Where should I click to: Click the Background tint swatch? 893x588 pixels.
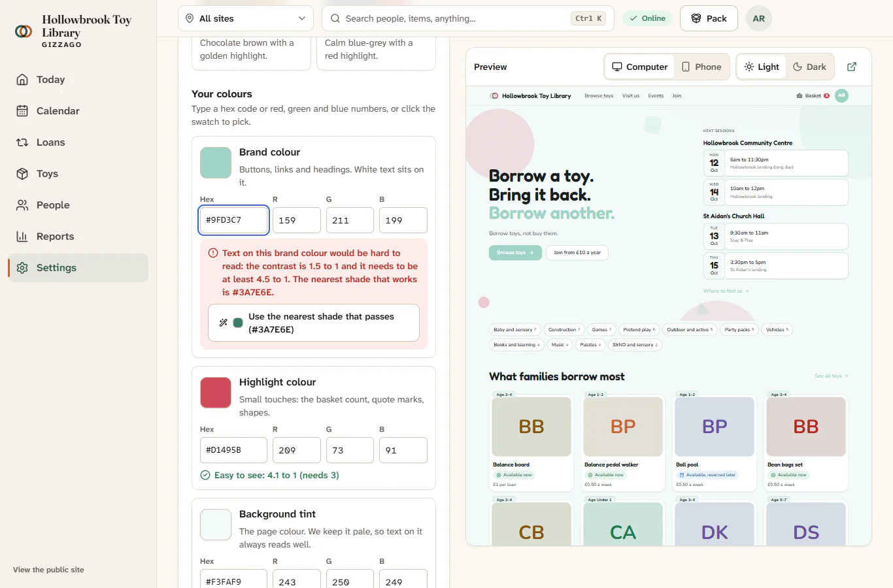tap(216, 525)
